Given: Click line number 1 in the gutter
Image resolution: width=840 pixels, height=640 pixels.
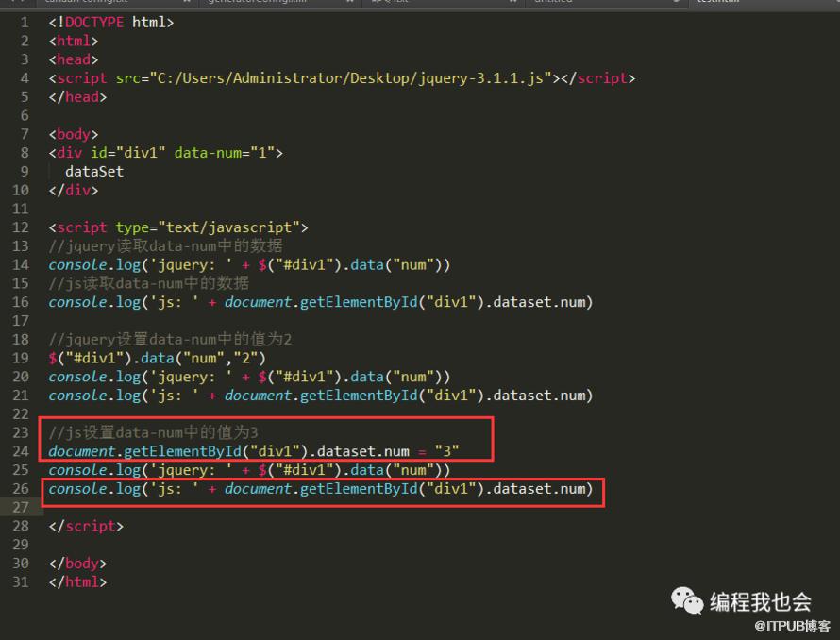Looking at the screenshot, I should pos(25,22).
